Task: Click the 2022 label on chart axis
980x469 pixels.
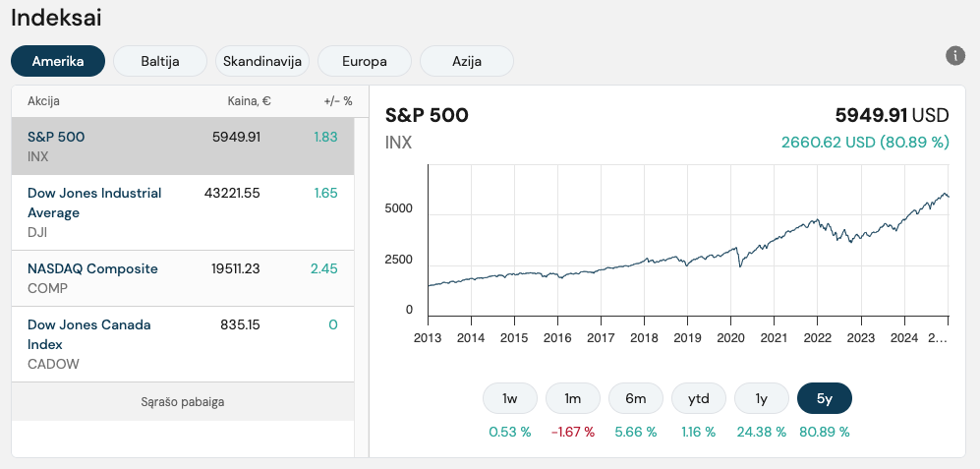Action: click(818, 338)
